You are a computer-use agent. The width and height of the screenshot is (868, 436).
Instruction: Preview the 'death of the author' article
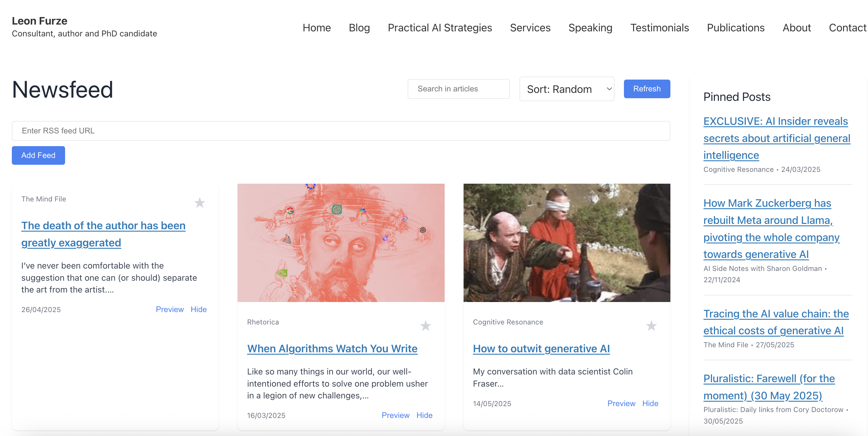(x=170, y=309)
